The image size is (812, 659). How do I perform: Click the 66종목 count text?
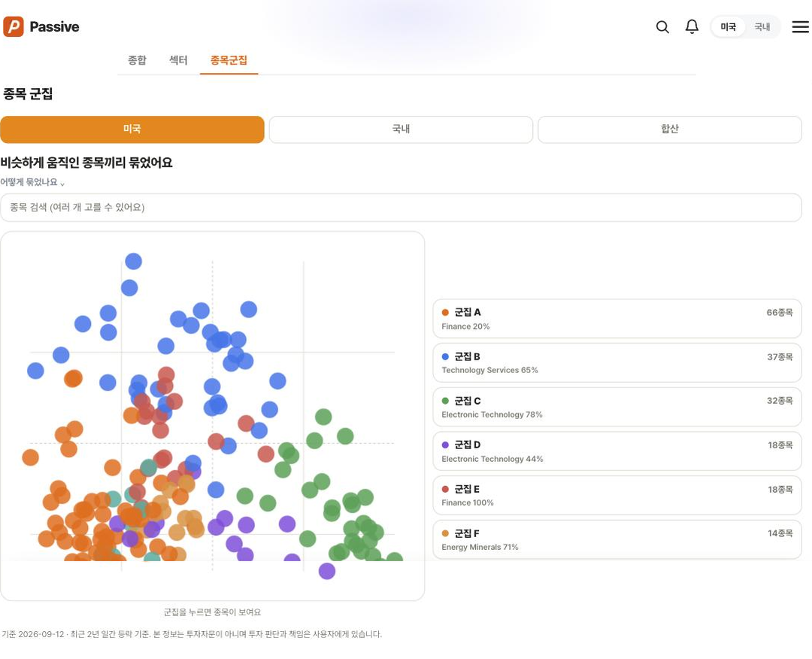coord(780,312)
